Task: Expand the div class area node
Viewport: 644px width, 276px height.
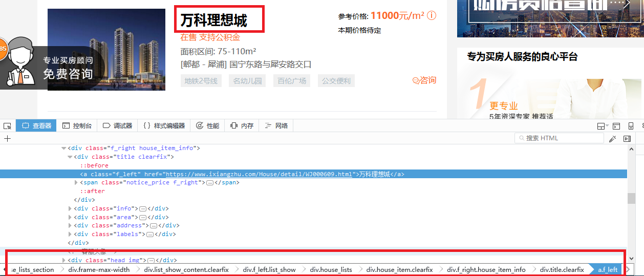Action: (70, 217)
